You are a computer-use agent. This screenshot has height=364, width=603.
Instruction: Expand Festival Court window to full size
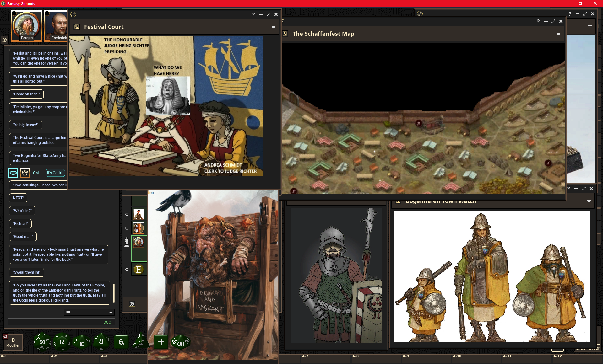[x=269, y=14]
